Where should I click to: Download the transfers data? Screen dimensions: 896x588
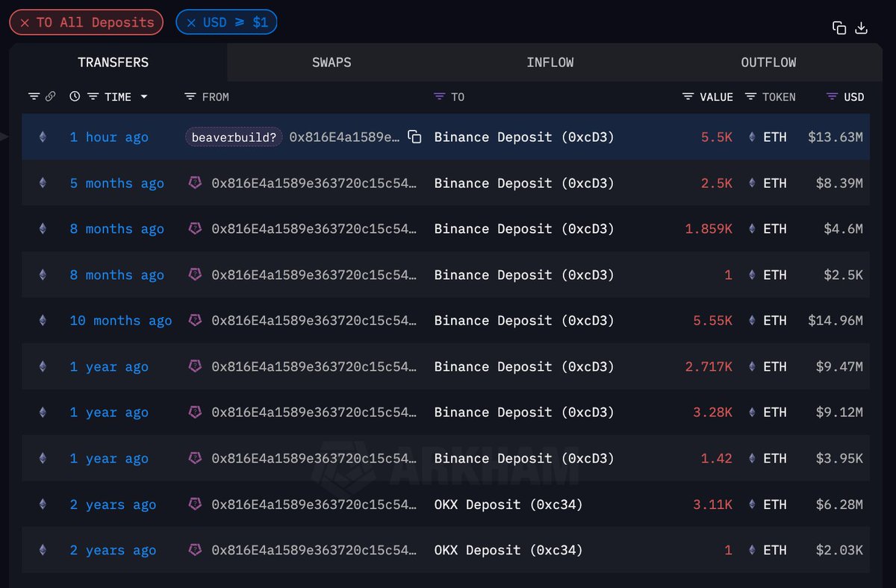[x=861, y=28]
